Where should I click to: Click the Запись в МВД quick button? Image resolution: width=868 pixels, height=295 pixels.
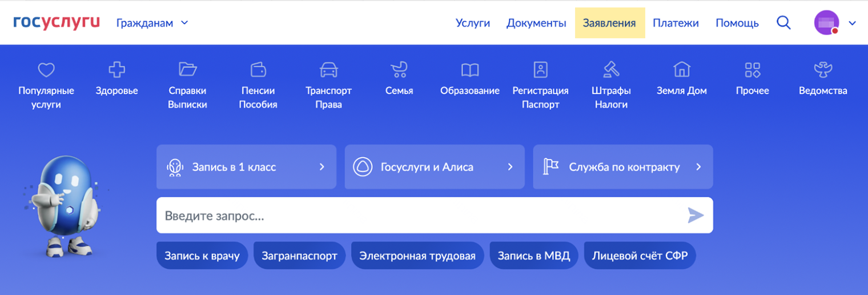[534, 256]
